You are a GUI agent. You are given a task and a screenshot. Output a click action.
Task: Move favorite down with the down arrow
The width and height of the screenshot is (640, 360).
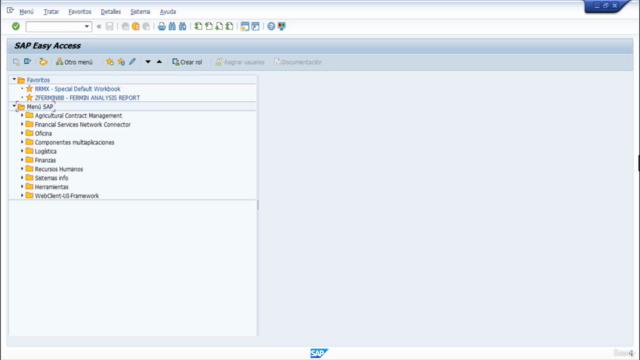click(148, 62)
